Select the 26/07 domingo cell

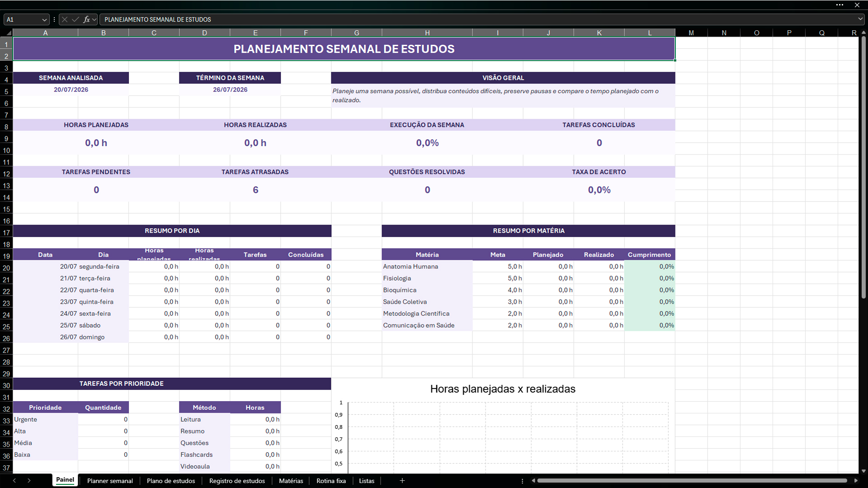(x=103, y=337)
